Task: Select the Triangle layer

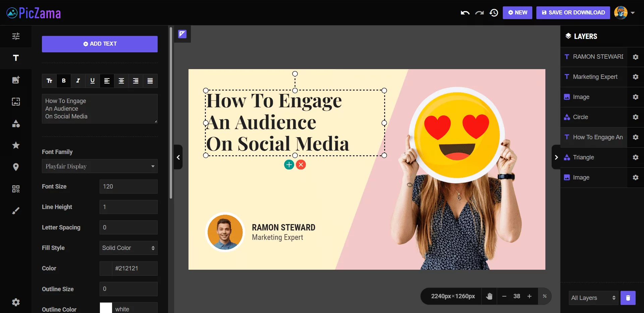Action: pyautogui.click(x=594, y=157)
